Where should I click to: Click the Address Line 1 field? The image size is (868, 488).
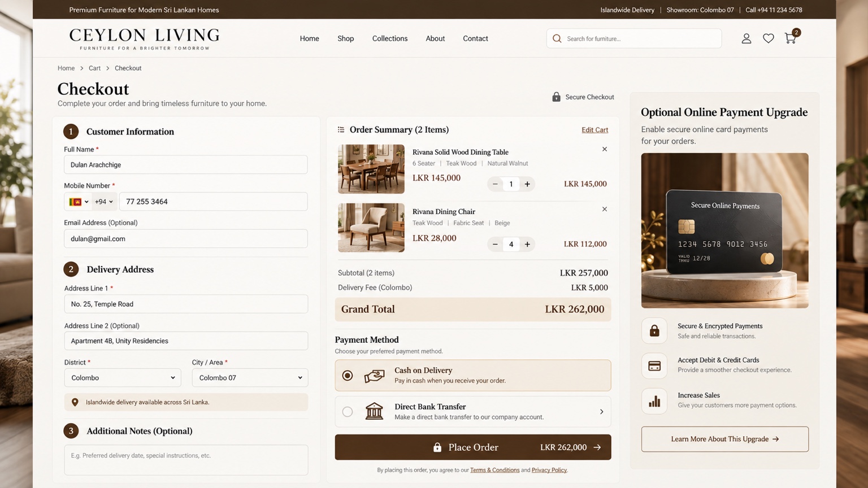click(185, 304)
